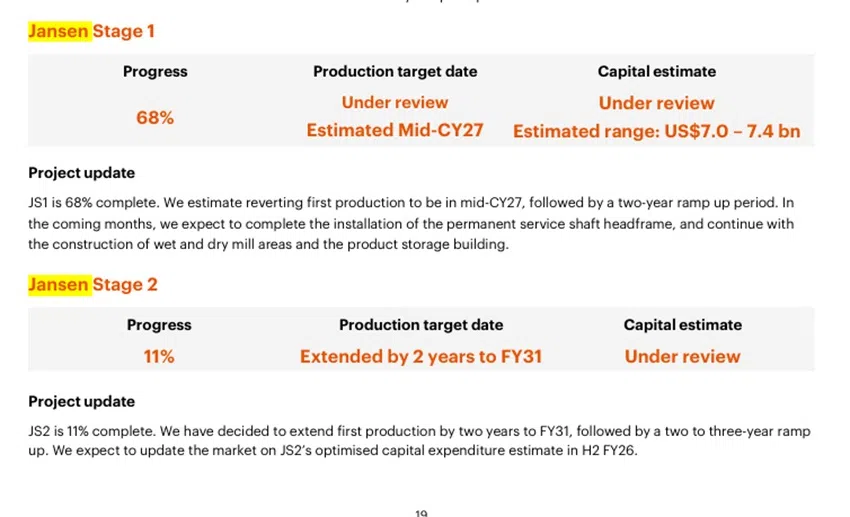Click the Project update heading above JS2 paragraph
Image resolution: width=850 pixels, height=517 pixels.
tap(81, 401)
